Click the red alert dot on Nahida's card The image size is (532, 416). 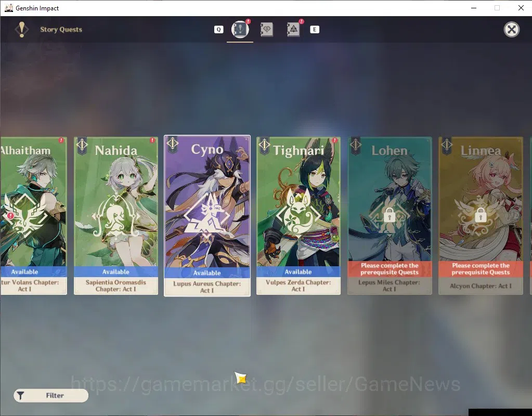coord(152,140)
